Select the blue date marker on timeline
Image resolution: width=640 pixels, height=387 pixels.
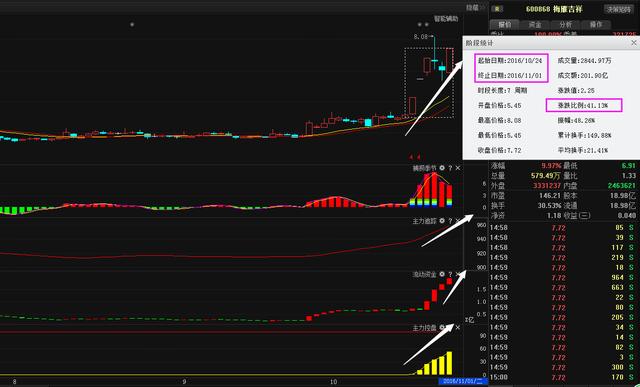(x=463, y=382)
